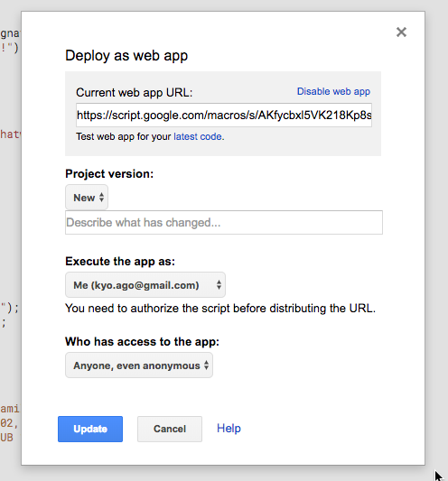Click the Project version label
The image size is (448, 481).
tap(109, 174)
